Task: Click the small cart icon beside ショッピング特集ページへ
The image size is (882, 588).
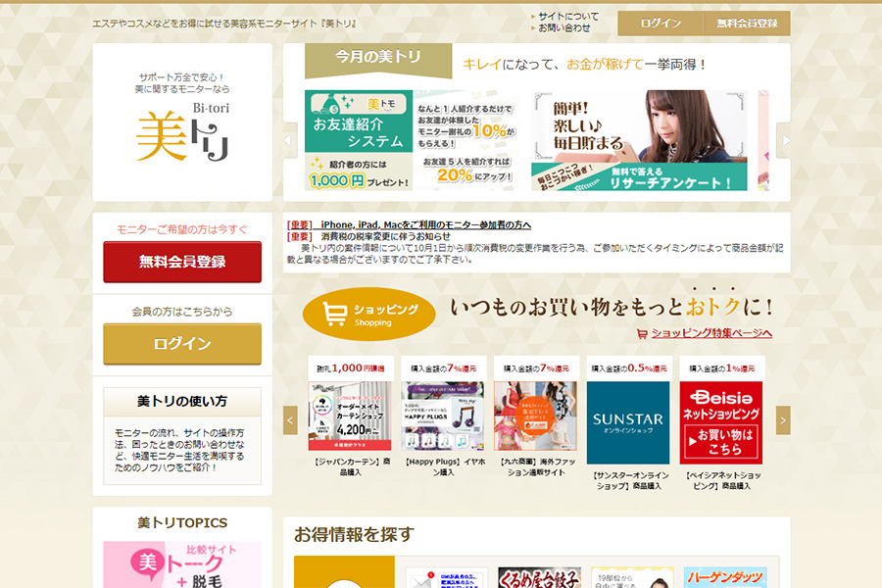Action: coord(642,333)
